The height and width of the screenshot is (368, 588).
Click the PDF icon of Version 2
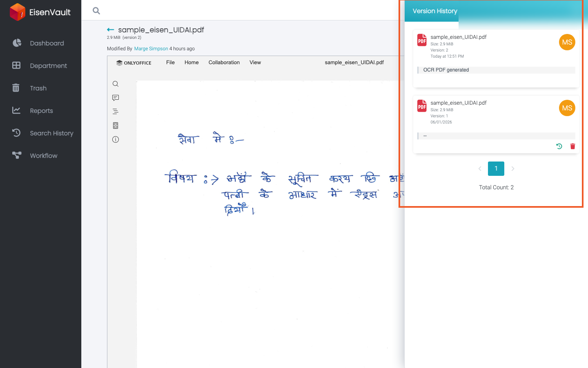(x=422, y=40)
